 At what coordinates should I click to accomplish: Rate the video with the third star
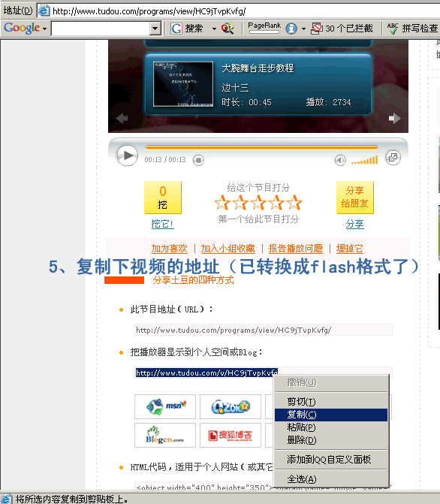(258, 203)
